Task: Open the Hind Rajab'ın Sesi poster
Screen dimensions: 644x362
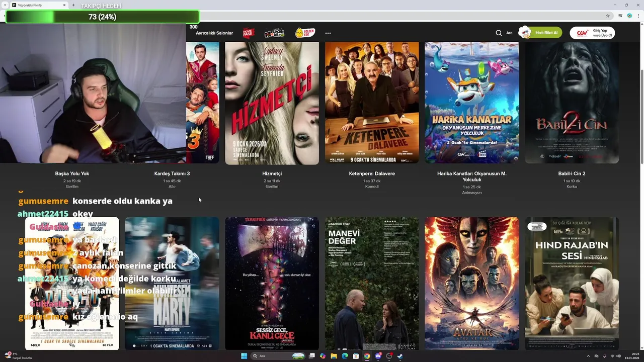Action: pos(572,283)
